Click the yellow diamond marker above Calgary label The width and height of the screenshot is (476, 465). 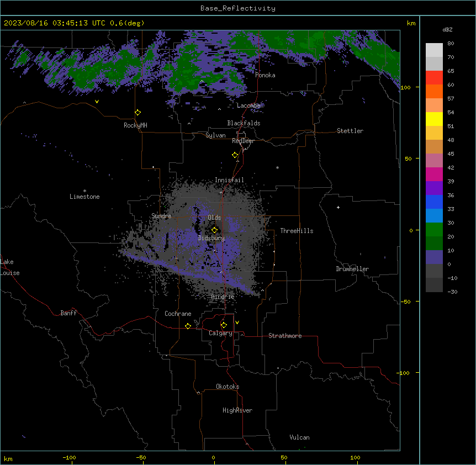point(224,325)
